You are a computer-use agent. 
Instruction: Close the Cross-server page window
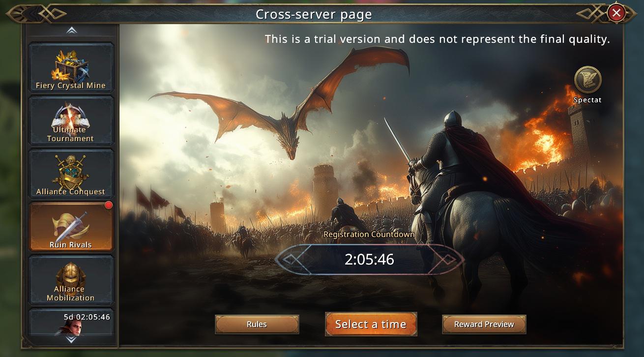coord(616,13)
